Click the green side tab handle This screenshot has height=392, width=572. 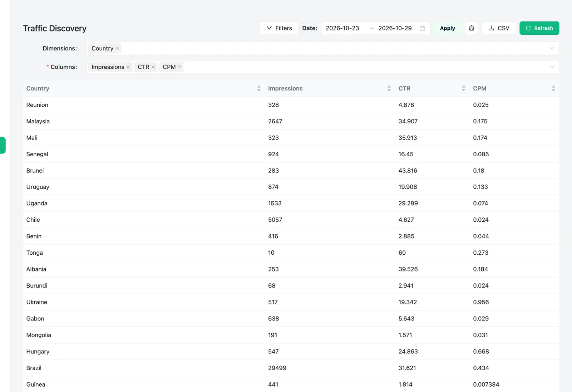[x=3, y=145]
